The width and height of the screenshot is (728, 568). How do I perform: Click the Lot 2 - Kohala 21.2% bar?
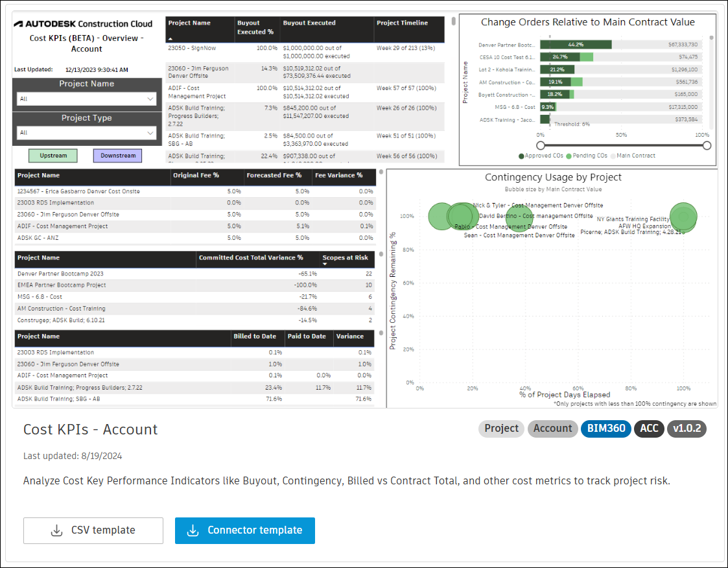557,69
